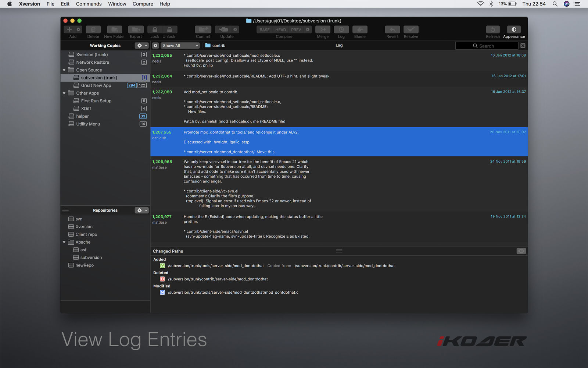The height and width of the screenshot is (368, 588).
Task: Toggle the Changed Paths eye view button
Action: point(521,251)
